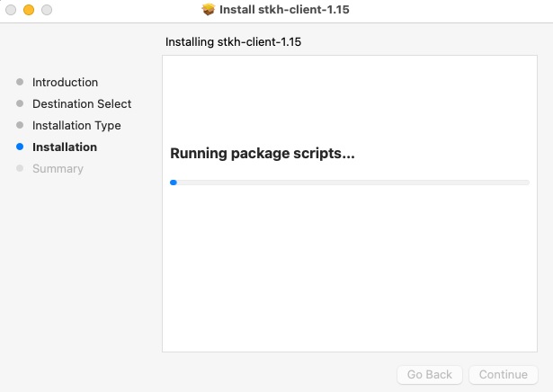Minimize the installer with the yellow button
Viewport: 553px width, 392px height.
click(x=29, y=10)
